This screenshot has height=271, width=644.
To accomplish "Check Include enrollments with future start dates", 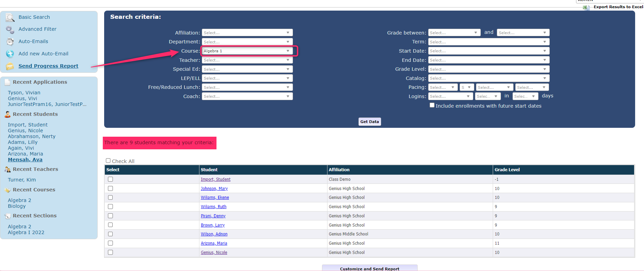I will pos(432,105).
